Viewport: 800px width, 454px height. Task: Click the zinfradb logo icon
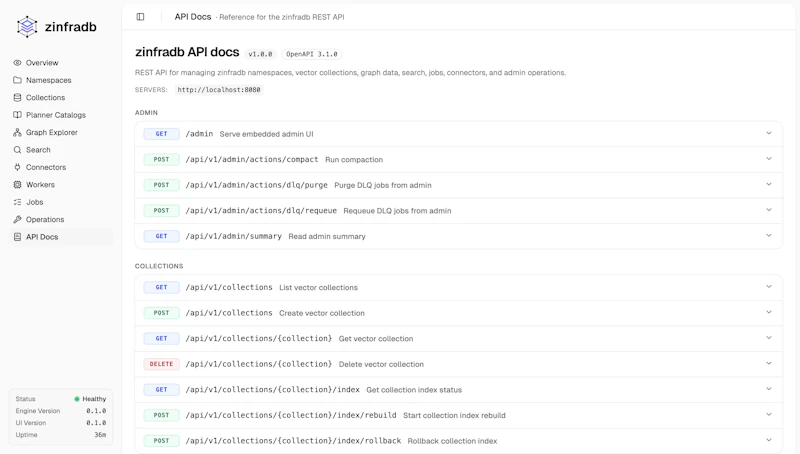coord(27,27)
